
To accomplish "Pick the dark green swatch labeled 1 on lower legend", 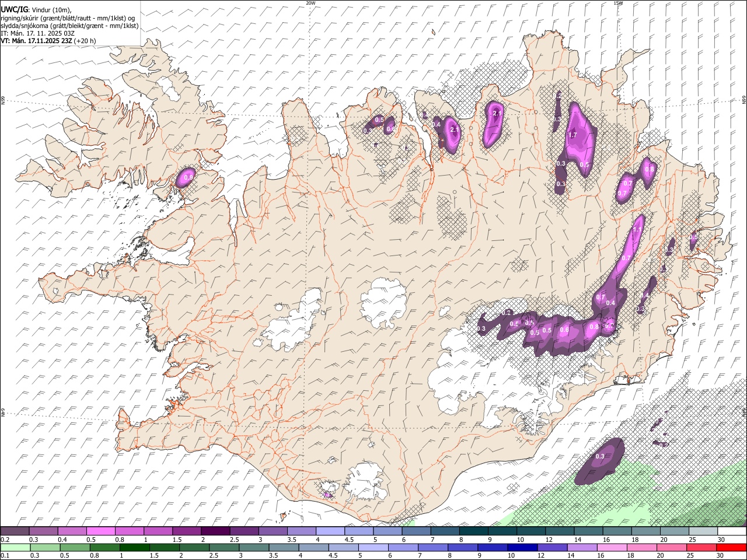I will [x=134, y=547].
